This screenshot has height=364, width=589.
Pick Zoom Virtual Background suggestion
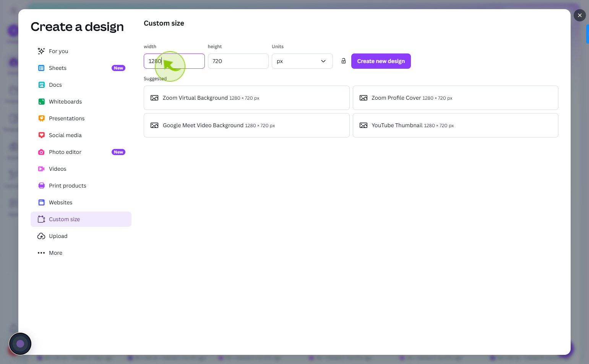tap(247, 98)
